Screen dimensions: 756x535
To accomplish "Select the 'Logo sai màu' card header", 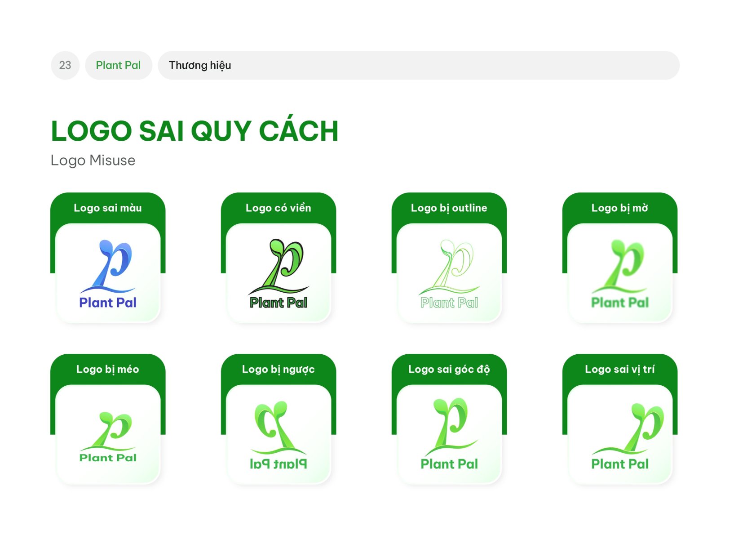I will coord(108,208).
